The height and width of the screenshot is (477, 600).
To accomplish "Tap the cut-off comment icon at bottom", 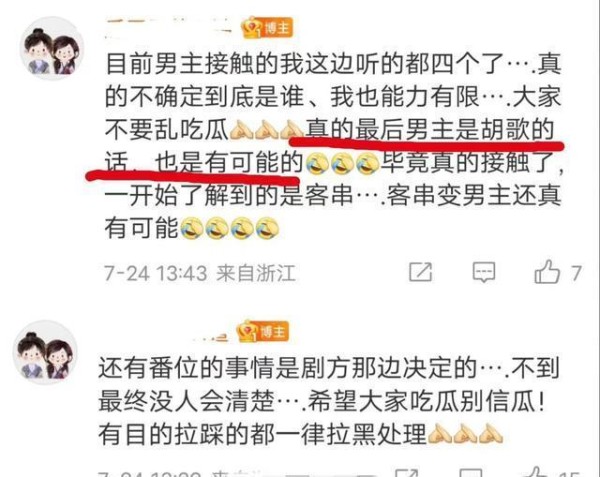I will click(470, 473).
